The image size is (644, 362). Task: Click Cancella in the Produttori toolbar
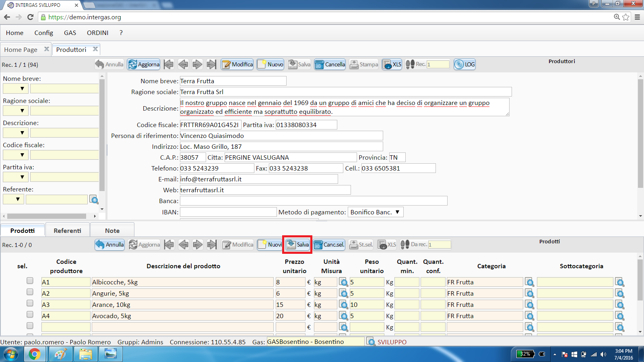[x=330, y=64]
